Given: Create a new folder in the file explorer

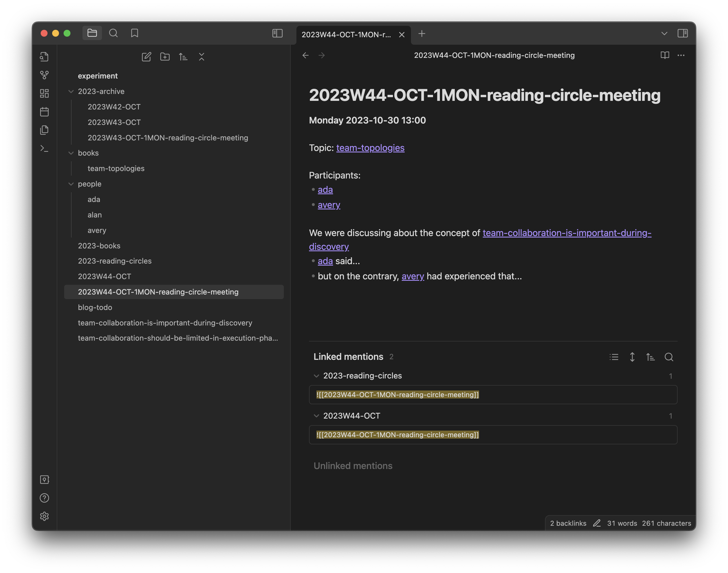Looking at the screenshot, I should pyautogui.click(x=165, y=57).
